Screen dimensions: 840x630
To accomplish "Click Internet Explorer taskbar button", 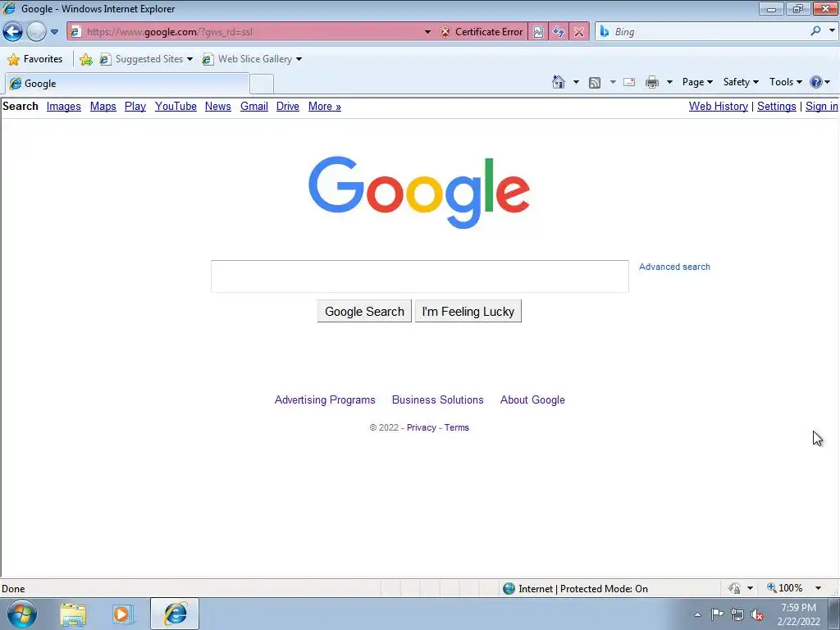I will [x=175, y=614].
